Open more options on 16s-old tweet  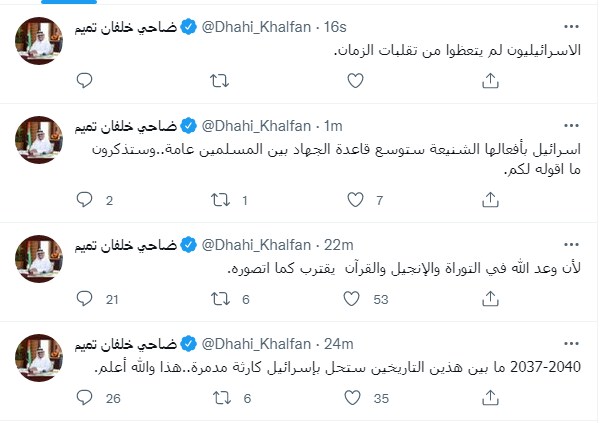coord(573,25)
